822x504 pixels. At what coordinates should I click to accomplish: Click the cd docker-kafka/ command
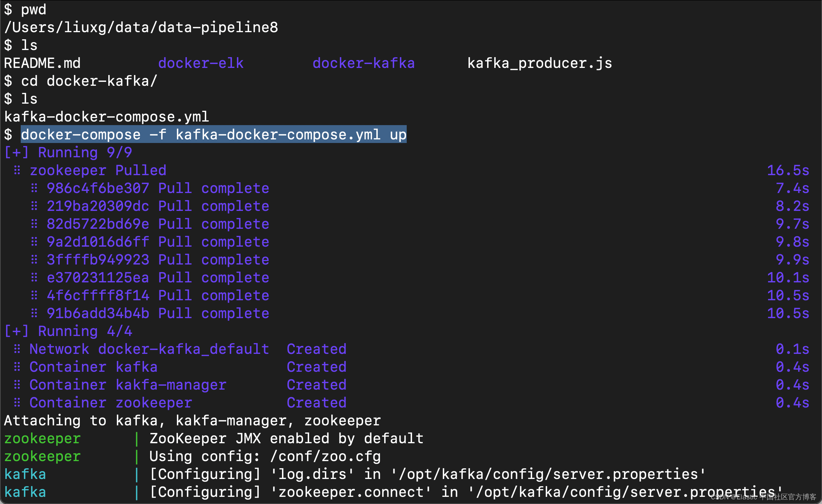pos(89,81)
